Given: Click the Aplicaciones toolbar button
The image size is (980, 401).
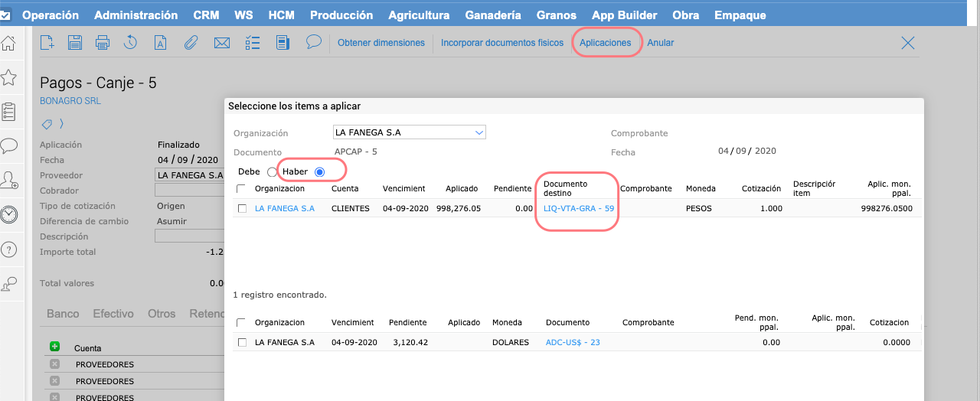Looking at the screenshot, I should coord(605,43).
